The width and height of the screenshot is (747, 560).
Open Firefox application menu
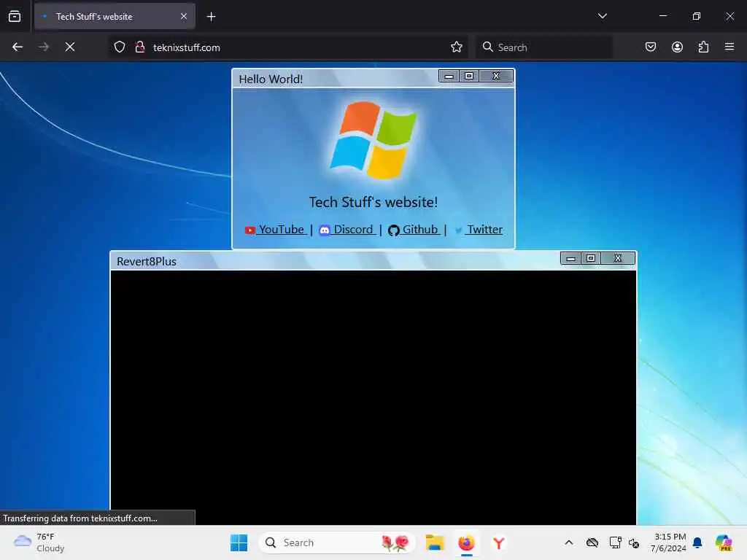click(729, 47)
